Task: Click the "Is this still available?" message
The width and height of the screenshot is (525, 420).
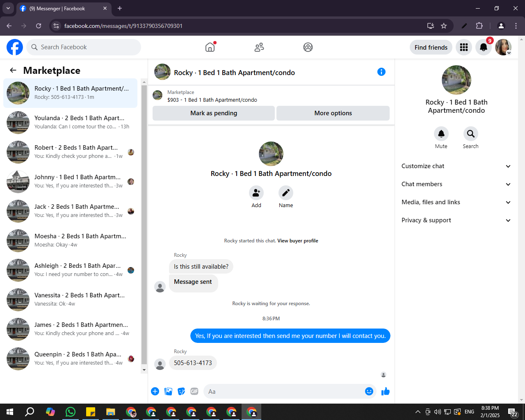Action: click(x=201, y=267)
